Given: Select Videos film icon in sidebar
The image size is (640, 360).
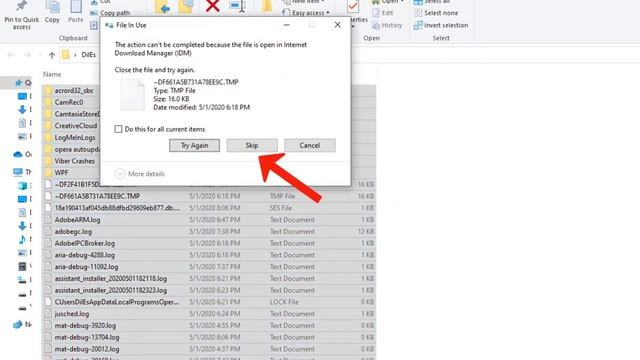Looking at the screenshot, I should coord(22,267).
